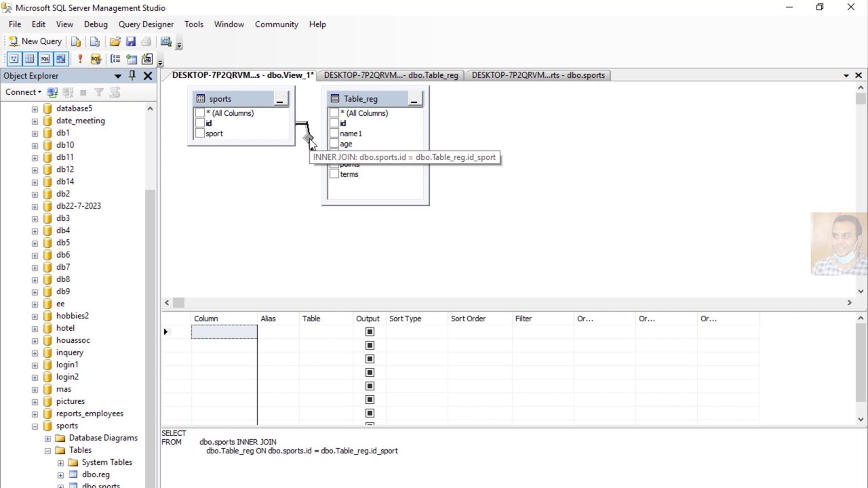Toggle the Output checkbox in first grid row
This screenshot has width=868, height=488.
click(370, 331)
